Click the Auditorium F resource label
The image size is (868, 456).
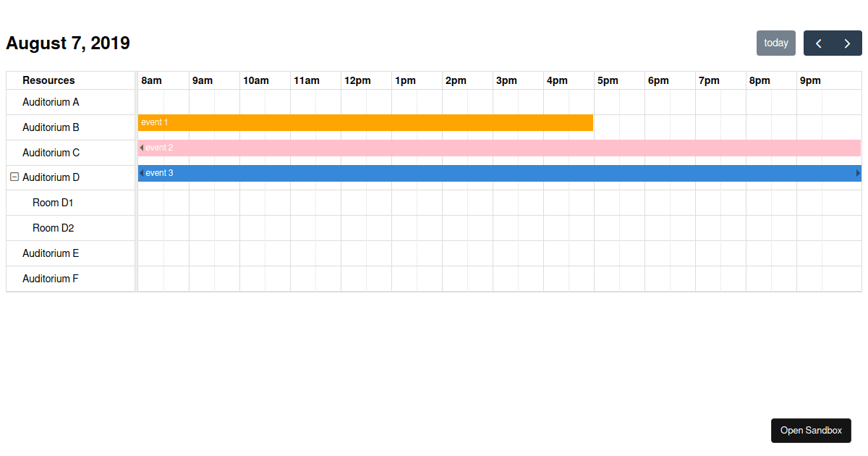point(50,279)
